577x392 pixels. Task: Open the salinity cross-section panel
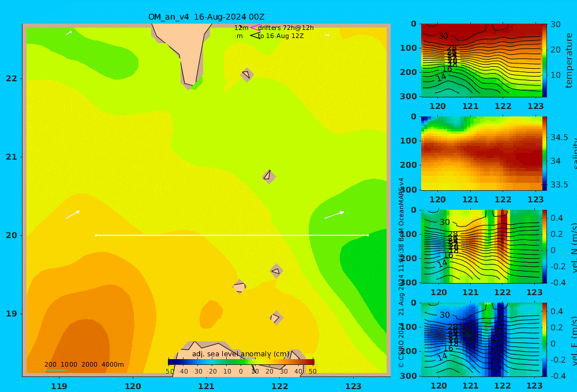tap(481, 153)
